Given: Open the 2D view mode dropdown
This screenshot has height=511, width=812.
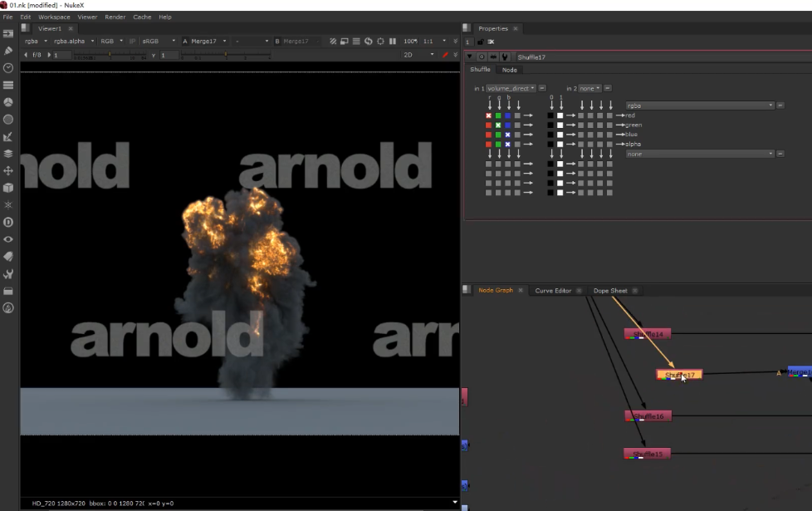Looking at the screenshot, I should pyautogui.click(x=418, y=54).
